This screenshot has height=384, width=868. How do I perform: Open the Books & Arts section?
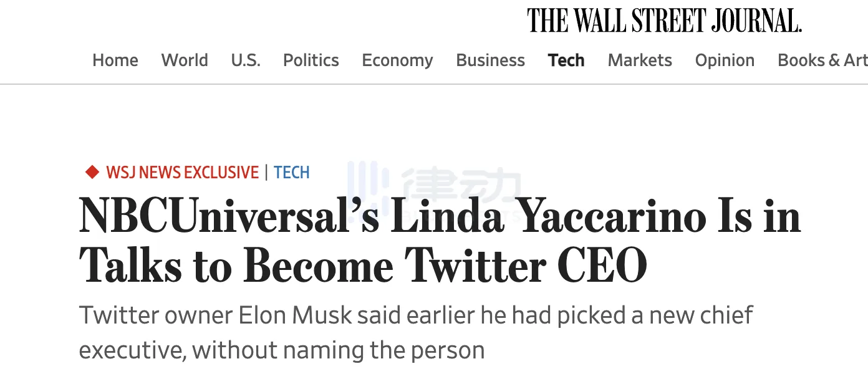click(x=822, y=60)
